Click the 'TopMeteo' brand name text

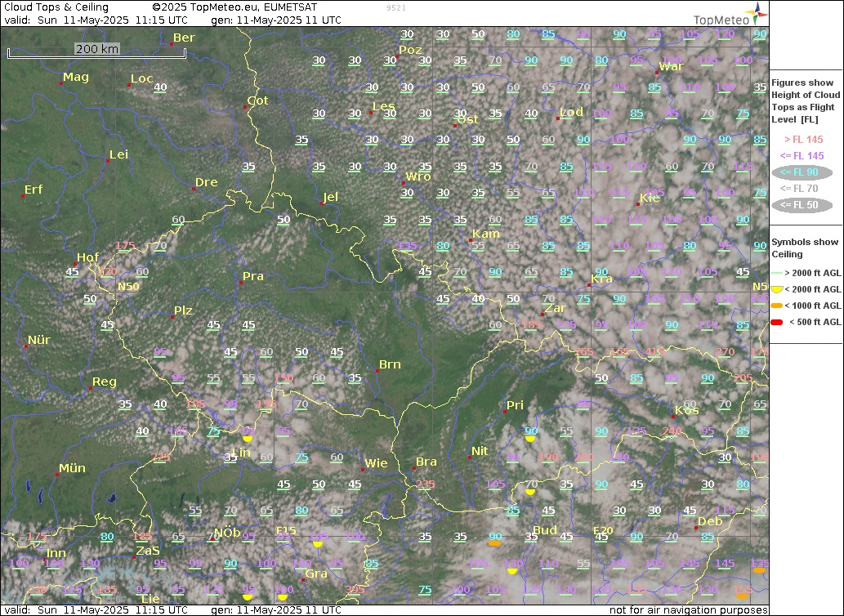(721, 20)
